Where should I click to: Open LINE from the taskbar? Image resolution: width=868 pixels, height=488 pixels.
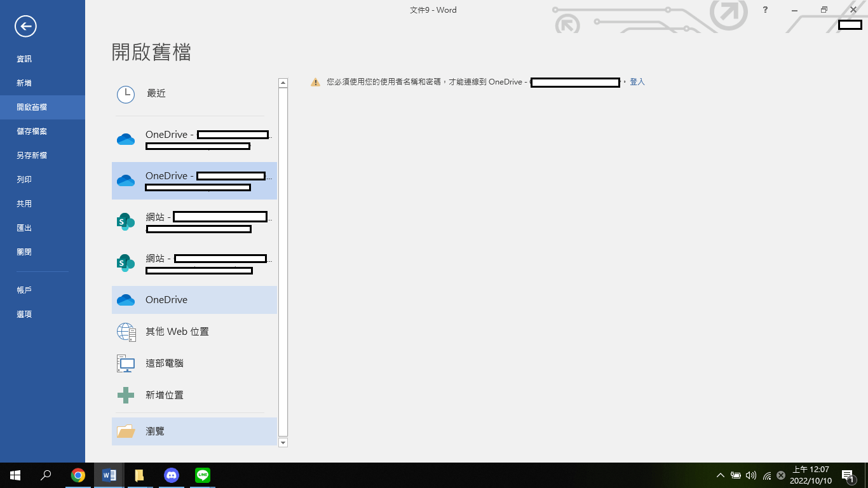pos(203,475)
